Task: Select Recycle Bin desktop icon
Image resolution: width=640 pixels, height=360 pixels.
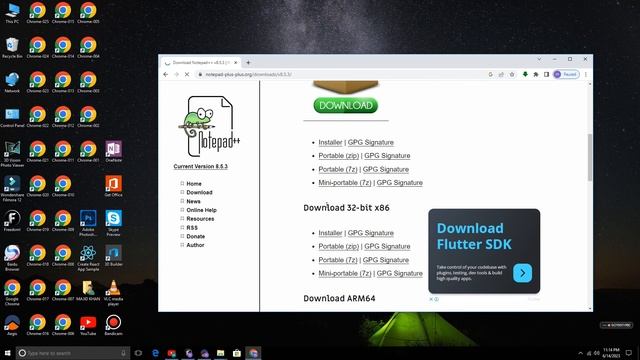Action: tap(12, 48)
